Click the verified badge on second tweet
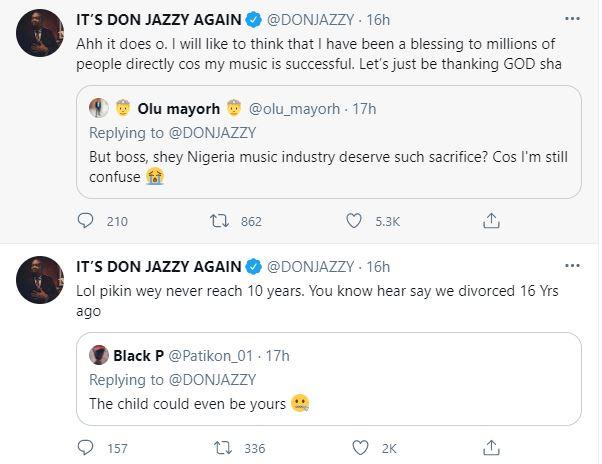 coord(254,266)
